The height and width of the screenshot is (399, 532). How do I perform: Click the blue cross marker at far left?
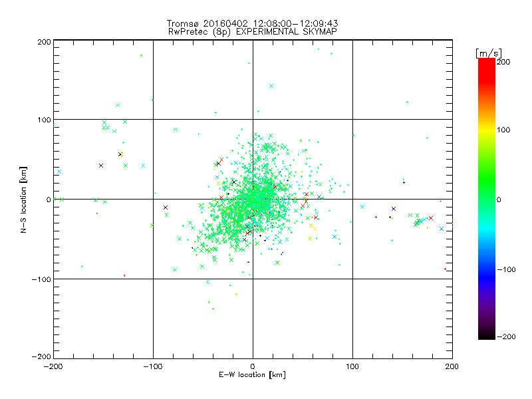tap(101, 166)
